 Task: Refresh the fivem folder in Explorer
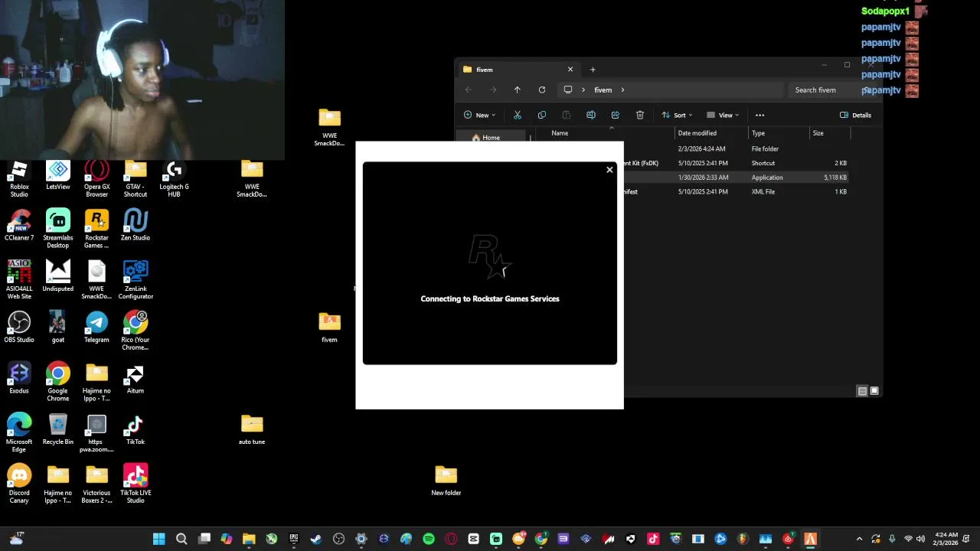(542, 90)
